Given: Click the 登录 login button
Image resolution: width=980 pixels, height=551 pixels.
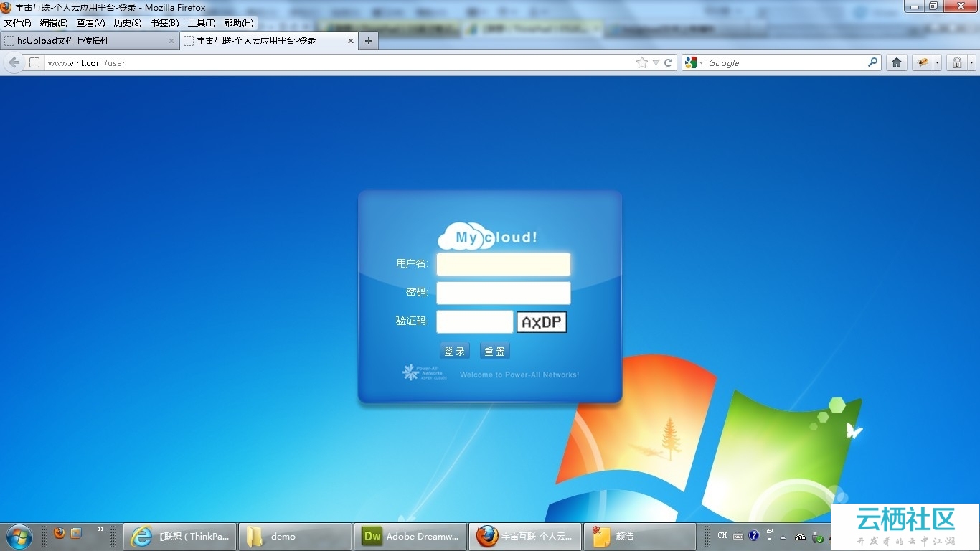Looking at the screenshot, I should coord(455,351).
